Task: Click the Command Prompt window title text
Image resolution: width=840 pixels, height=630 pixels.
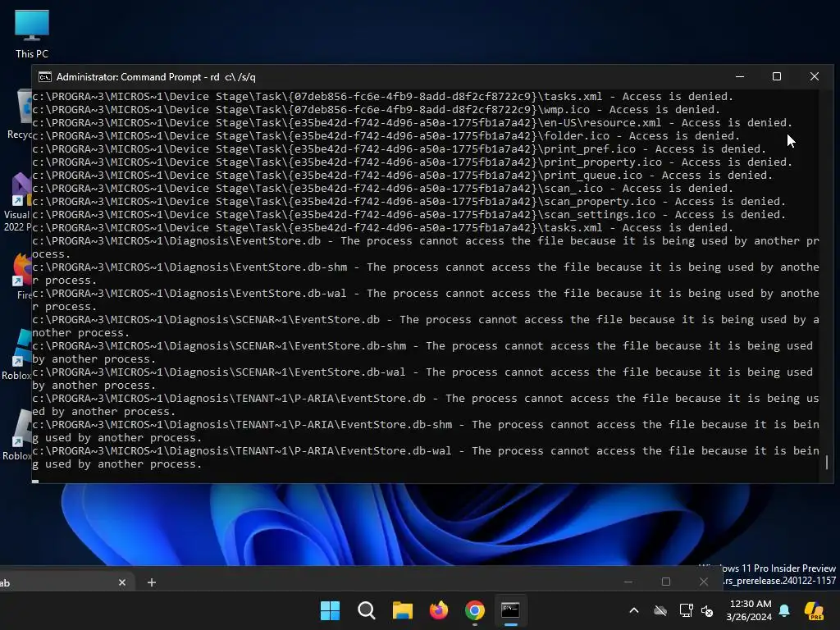Action: (156, 77)
